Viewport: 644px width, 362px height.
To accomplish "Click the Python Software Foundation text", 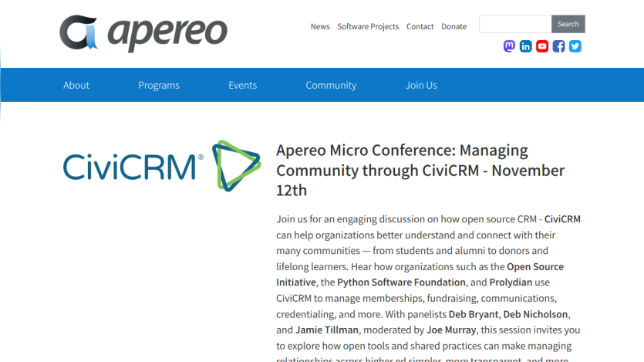I will [x=401, y=282].
